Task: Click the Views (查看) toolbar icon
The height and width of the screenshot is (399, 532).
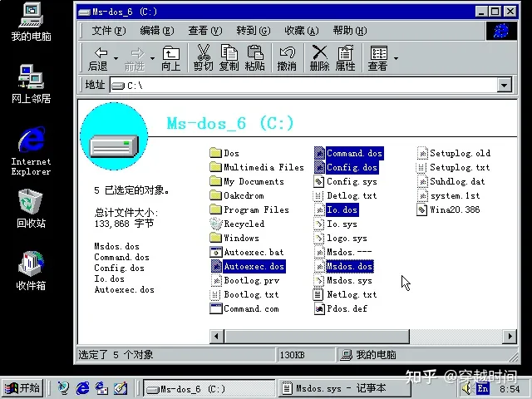Action: tap(378, 57)
